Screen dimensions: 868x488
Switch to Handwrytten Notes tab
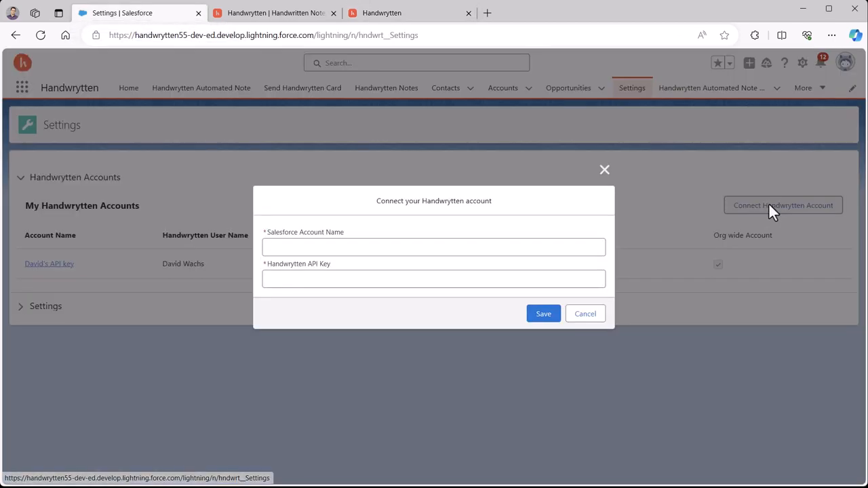[386, 88]
